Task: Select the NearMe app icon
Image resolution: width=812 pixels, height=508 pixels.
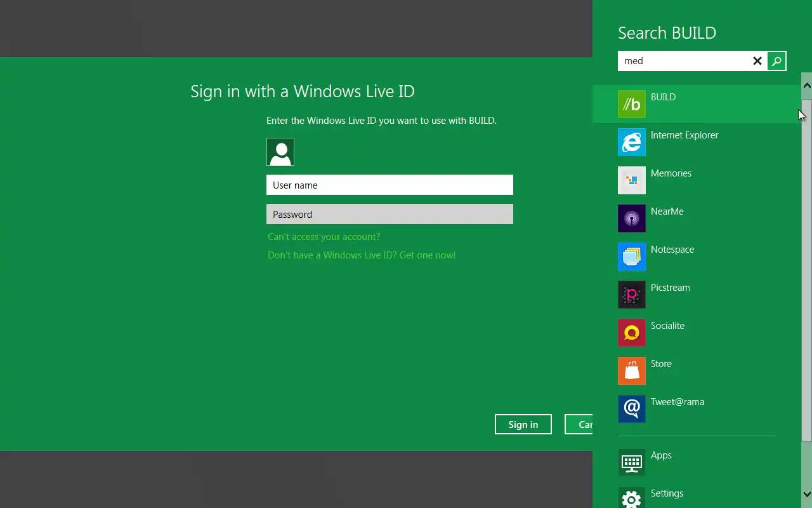Action: click(x=632, y=218)
